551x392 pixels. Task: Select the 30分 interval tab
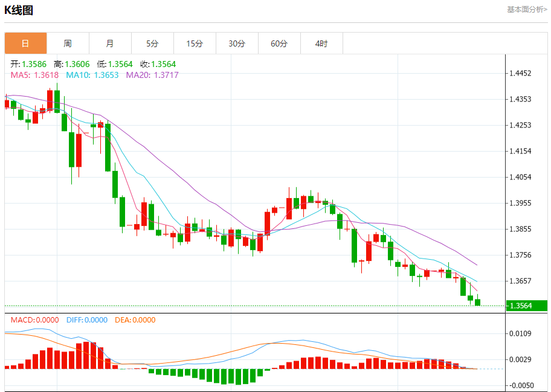pos(237,43)
